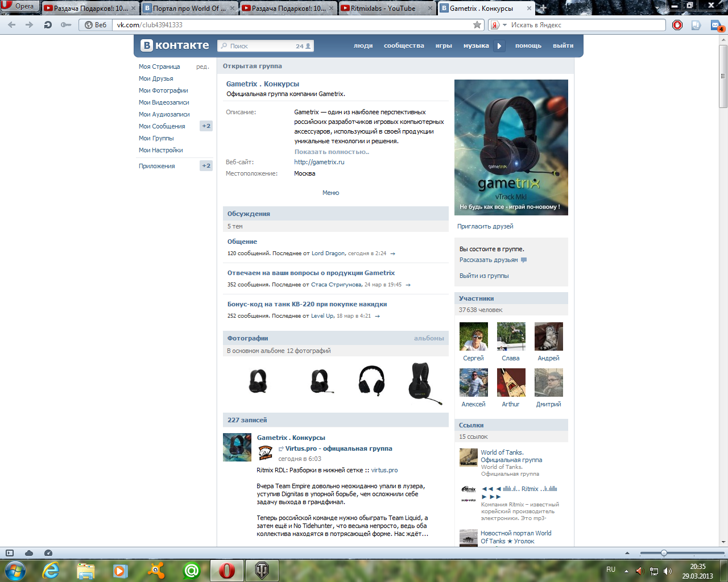Click the +2 badge next to Мои Сообщения

point(206,126)
